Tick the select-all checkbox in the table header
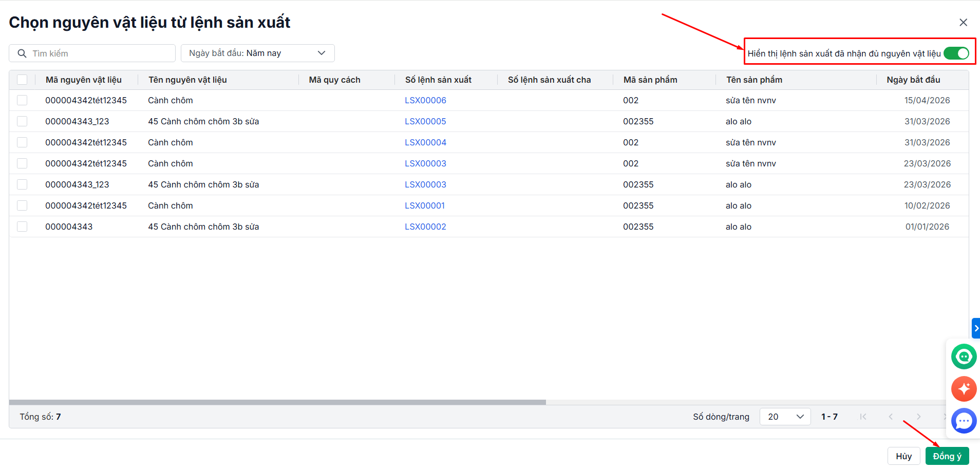 click(x=22, y=80)
